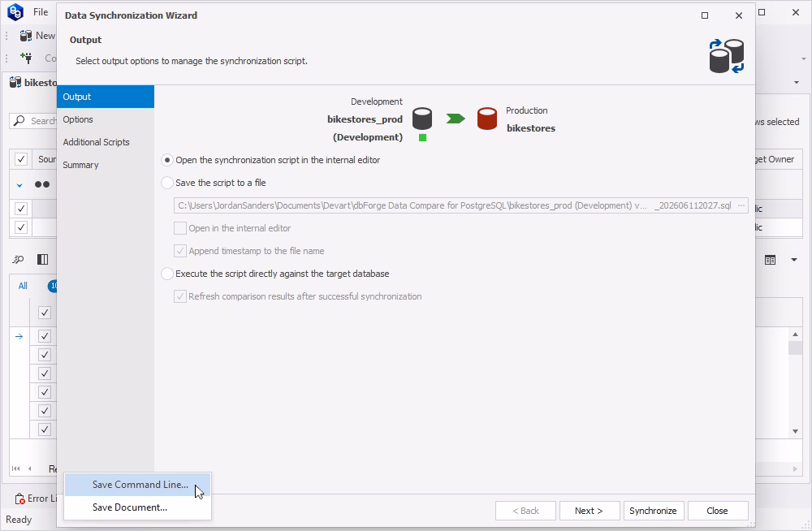The height and width of the screenshot is (531, 812).
Task: Go to the Options wizard page
Action: click(105, 119)
